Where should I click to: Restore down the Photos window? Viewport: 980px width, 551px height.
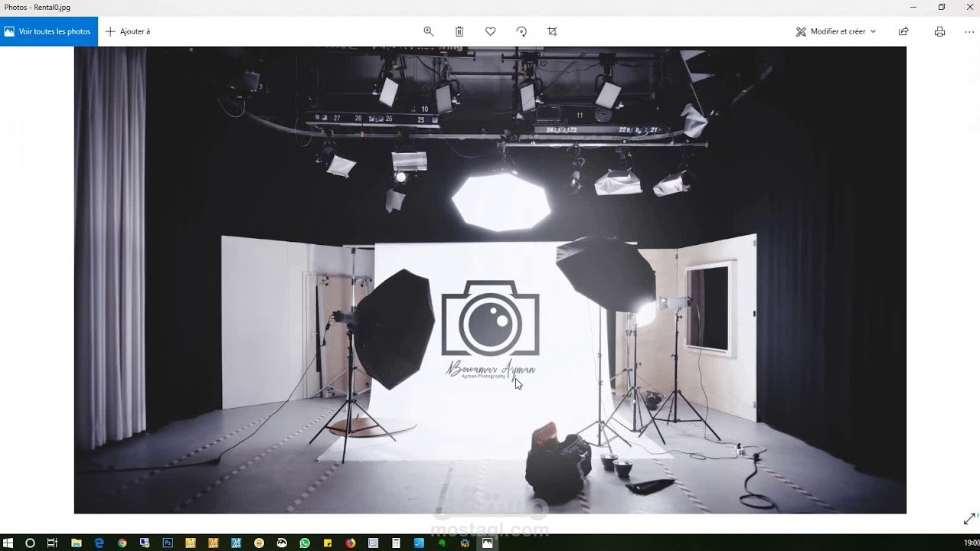[x=942, y=8]
